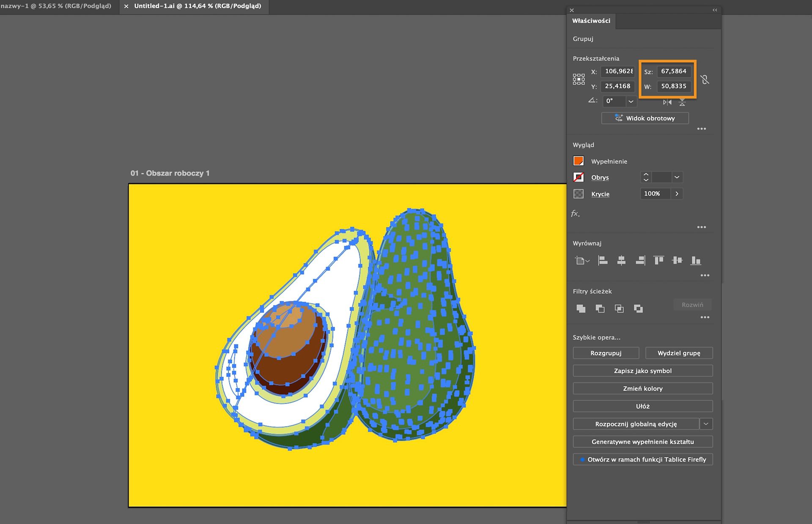812x524 pixels.
Task: Click Otwórz w ramach funkcji Tablice Firefly
Action: click(643, 459)
